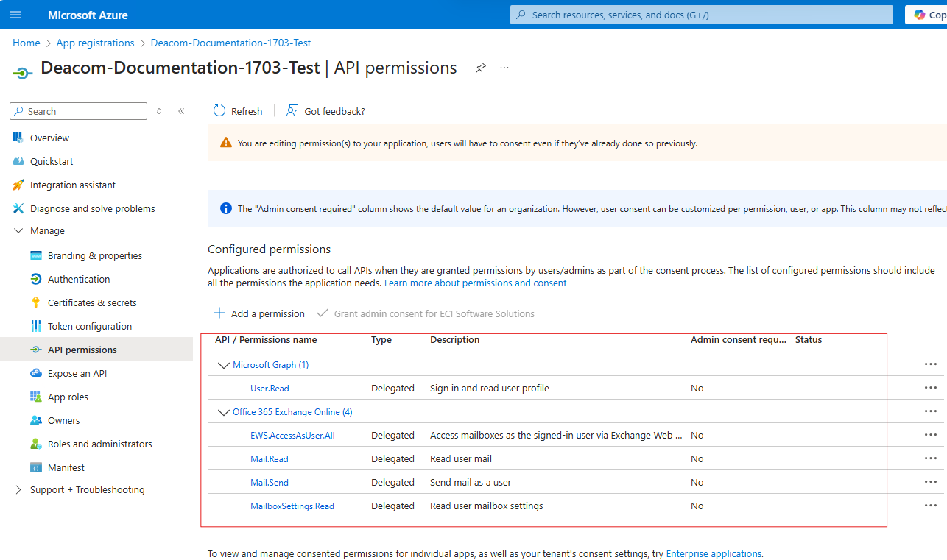Sort by API / Permissions name column header
The width and height of the screenshot is (947, 560).
click(266, 339)
